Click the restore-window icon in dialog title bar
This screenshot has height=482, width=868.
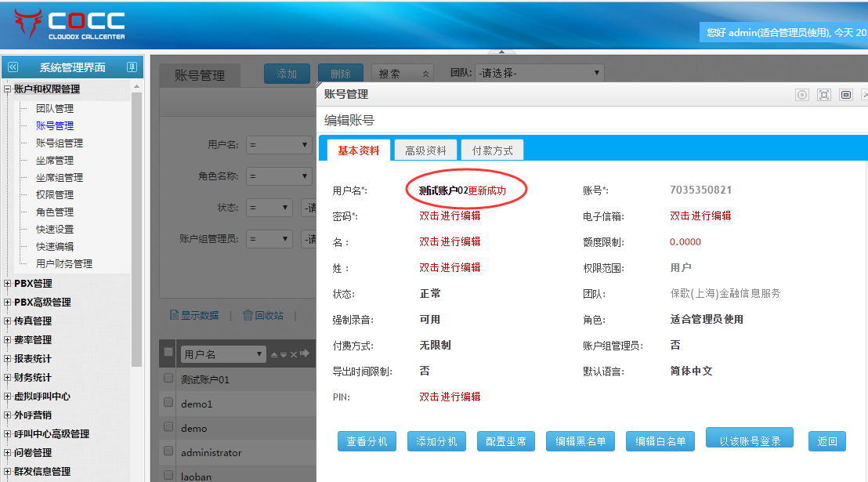[x=845, y=95]
